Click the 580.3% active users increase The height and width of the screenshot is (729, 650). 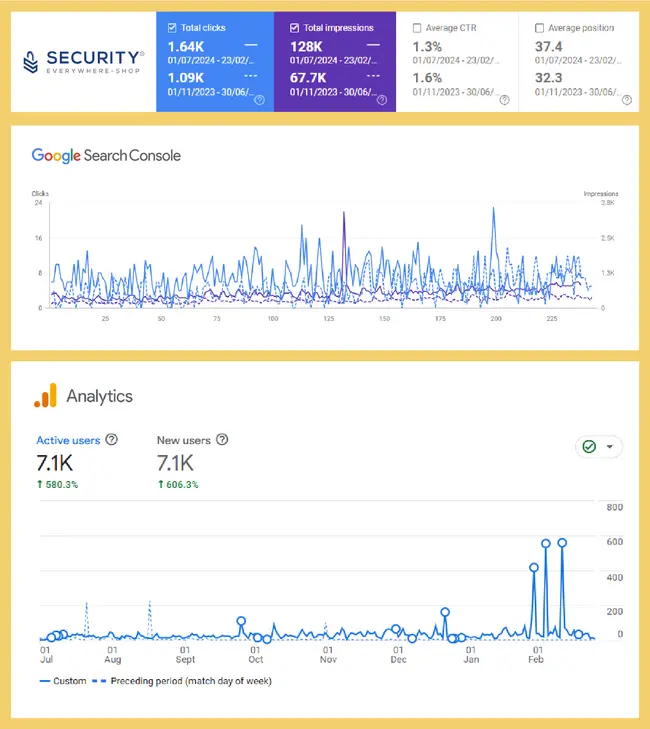point(58,484)
